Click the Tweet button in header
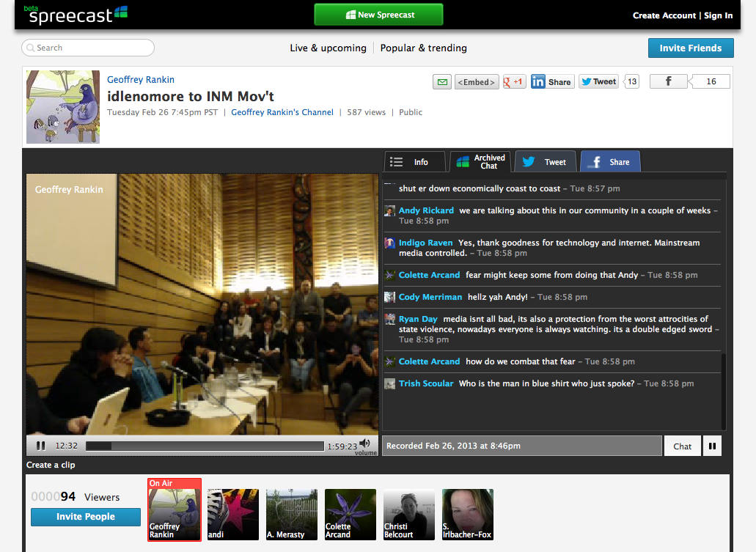Image resolution: width=756 pixels, height=552 pixels. coord(598,81)
